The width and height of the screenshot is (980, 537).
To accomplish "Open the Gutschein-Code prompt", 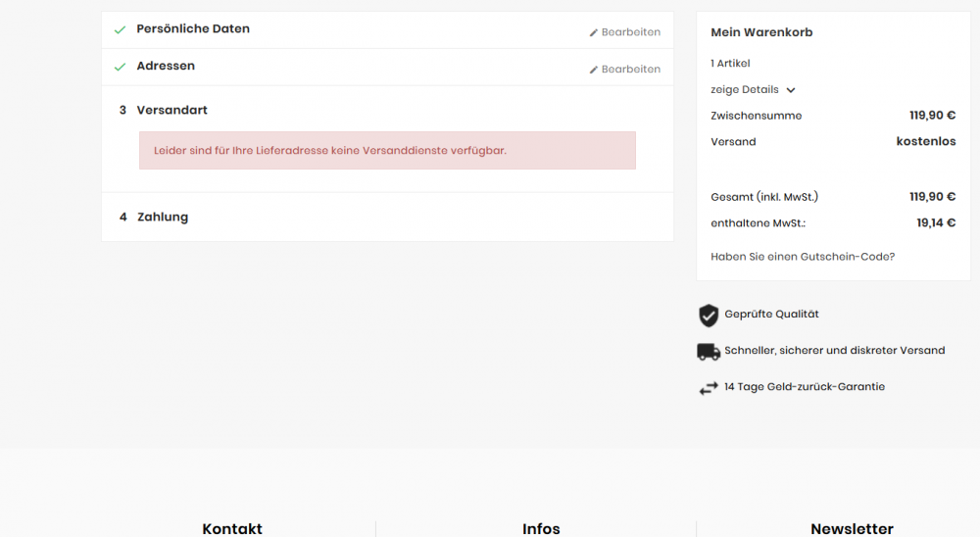I will click(803, 257).
